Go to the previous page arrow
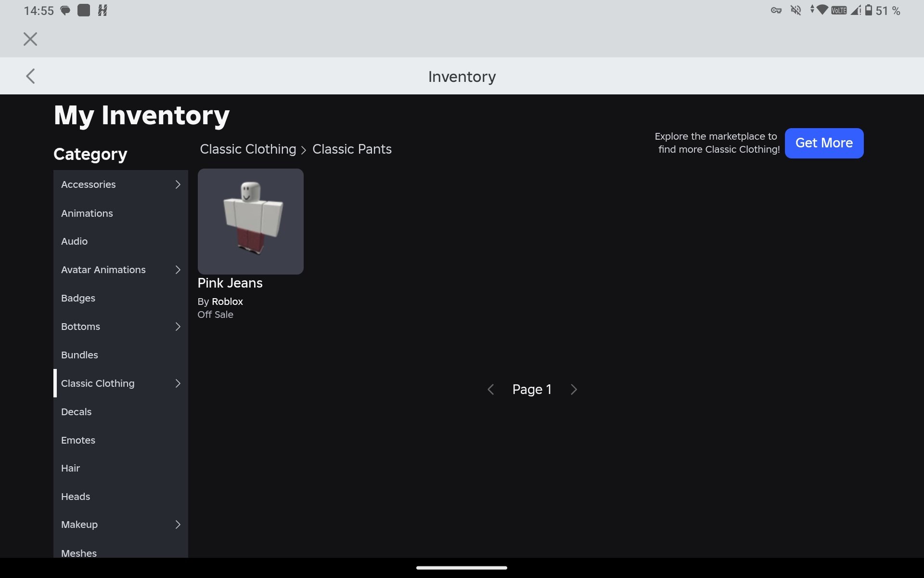The image size is (924, 578). 491,389
